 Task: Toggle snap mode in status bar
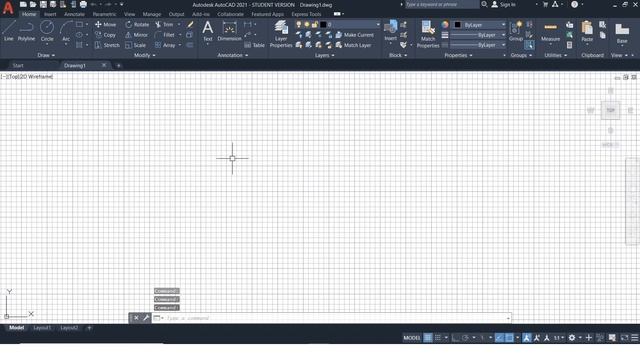(x=438, y=338)
